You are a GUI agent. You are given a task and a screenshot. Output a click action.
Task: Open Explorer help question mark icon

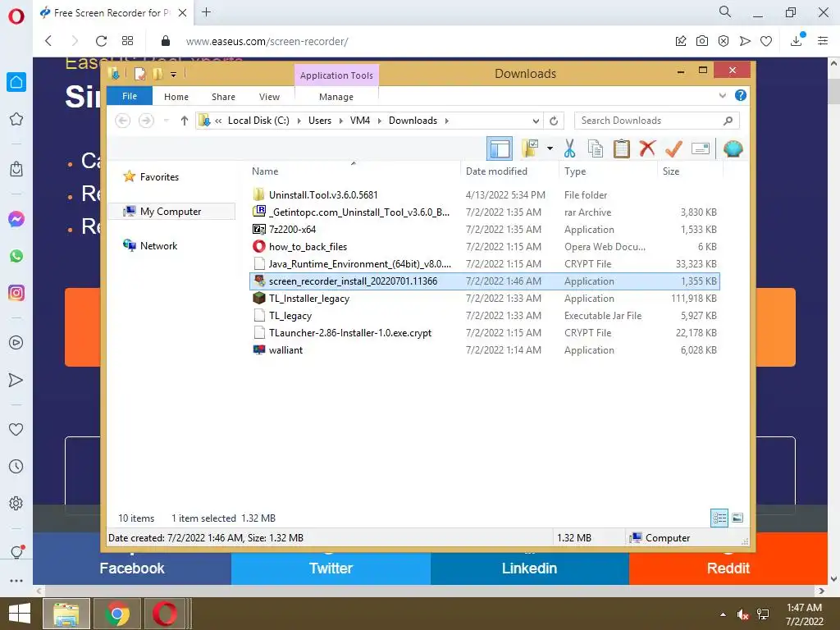tap(741, 95)
